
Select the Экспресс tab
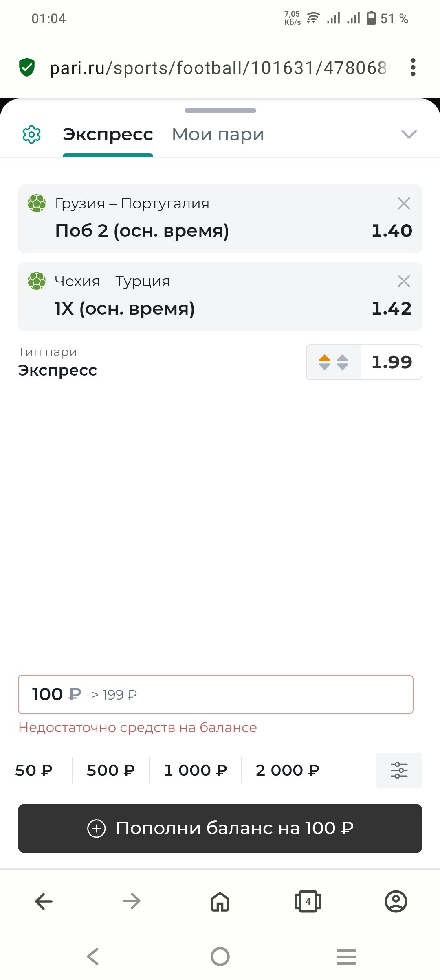point(108,135)
